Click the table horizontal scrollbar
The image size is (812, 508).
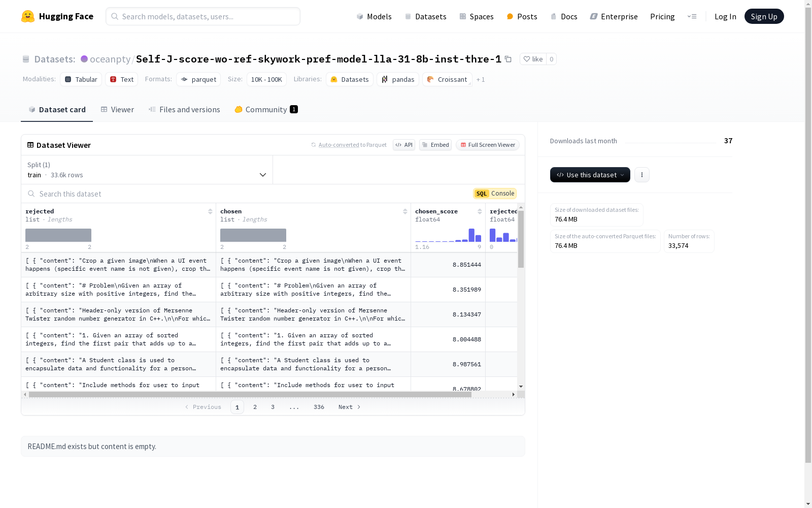coord(250,394)
